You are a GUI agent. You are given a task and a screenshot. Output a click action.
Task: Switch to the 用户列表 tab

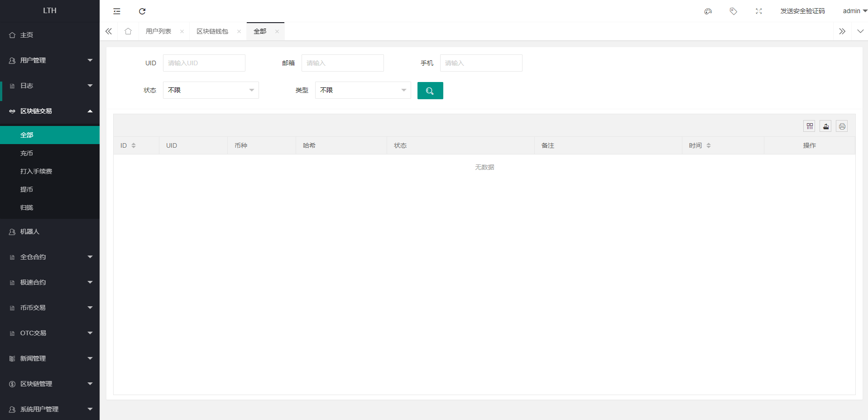point(158,31)
